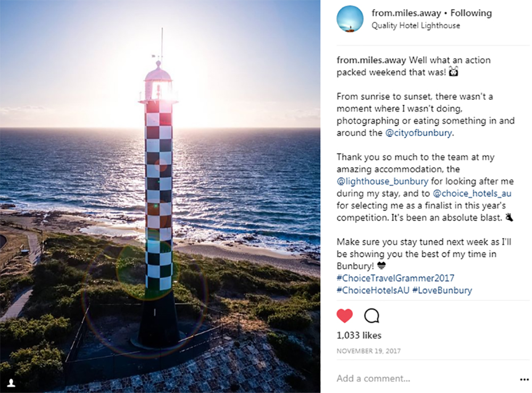Click the camera emoji in the caption
Screen dimensions: 532x393
(x=453, y=72)
